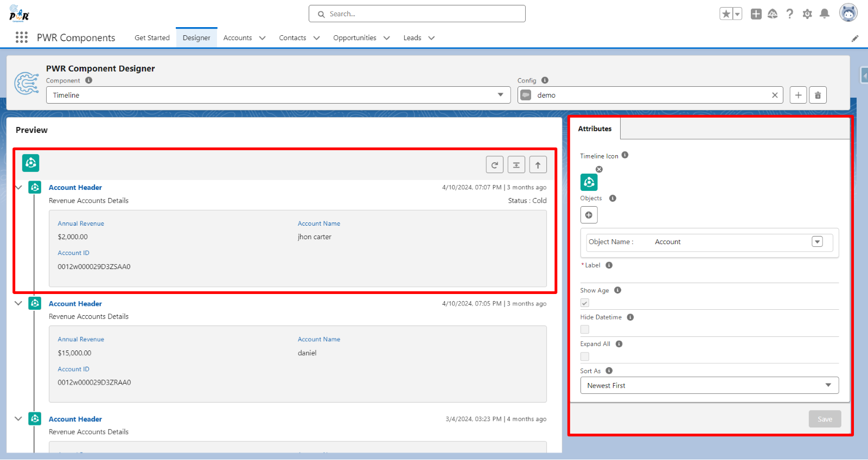The image size is (868, 460).
Task: Open the Contacts tab
Action: coord(292,38)
